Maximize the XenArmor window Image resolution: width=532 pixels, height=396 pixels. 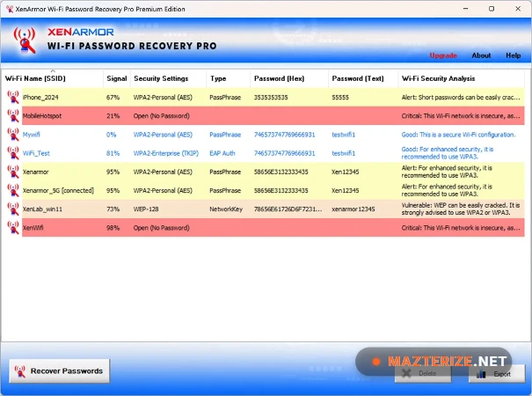coord(492,9)
